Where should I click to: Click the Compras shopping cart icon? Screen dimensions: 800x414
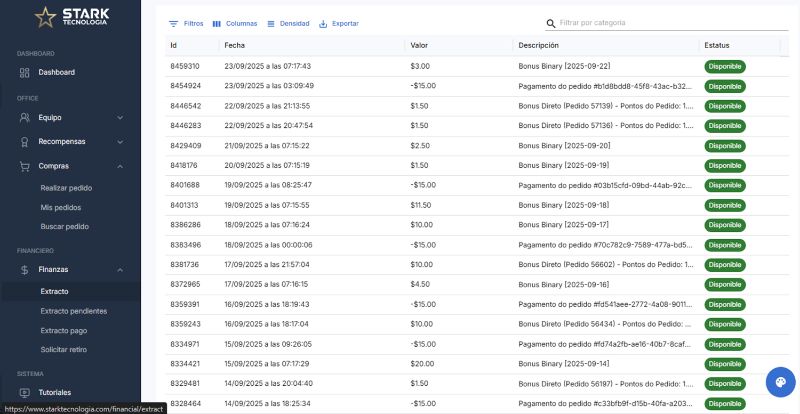pos(24,166)
